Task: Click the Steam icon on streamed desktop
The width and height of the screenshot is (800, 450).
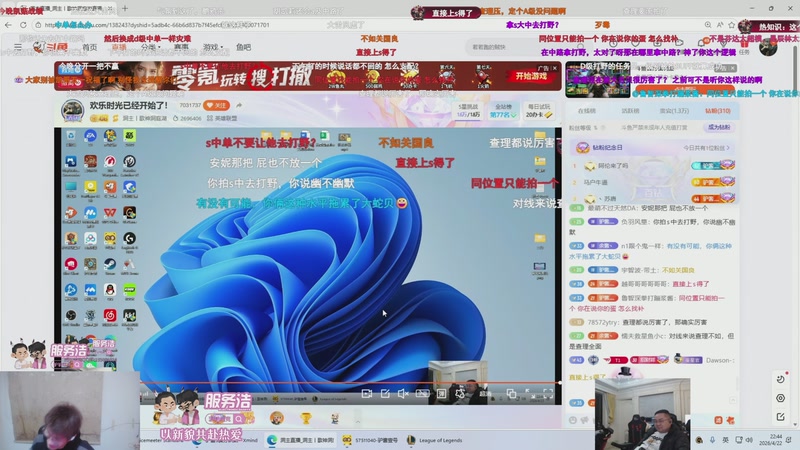Action: coord(110,265)
